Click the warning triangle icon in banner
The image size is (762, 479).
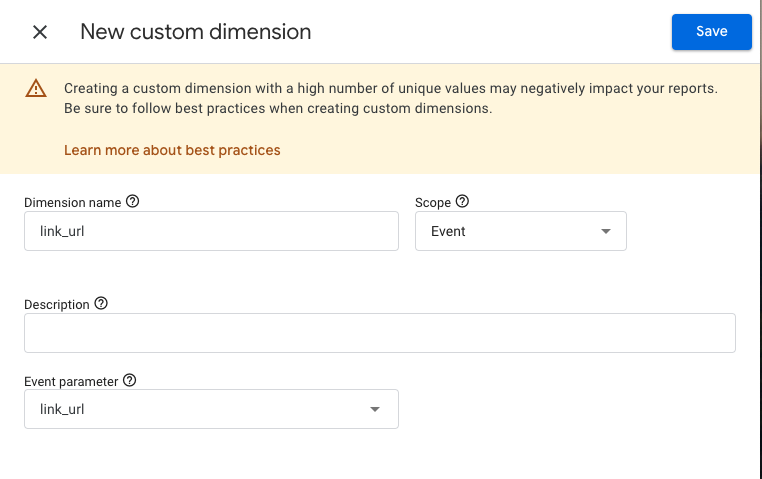(36, 89)
